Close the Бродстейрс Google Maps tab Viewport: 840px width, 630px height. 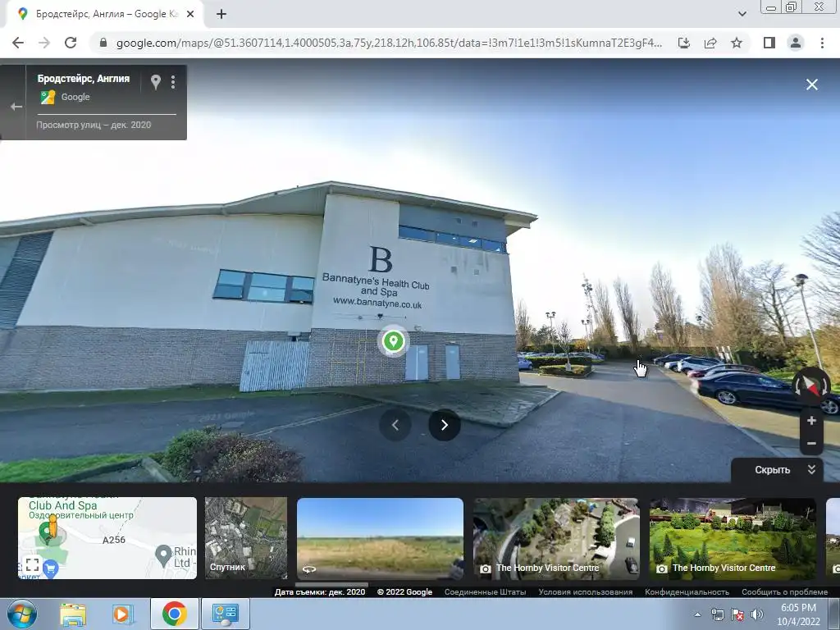pos(190,14)
